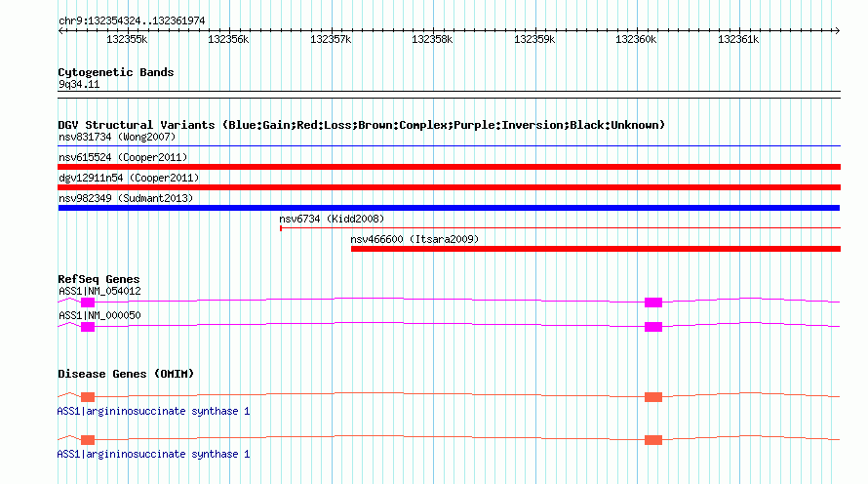Select second exon of lower OMIM ASS1 track

[x=653, y=440]
